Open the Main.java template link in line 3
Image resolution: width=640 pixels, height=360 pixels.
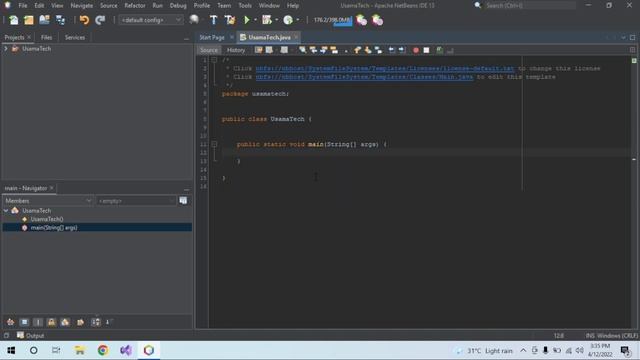(x=364, y=77)
